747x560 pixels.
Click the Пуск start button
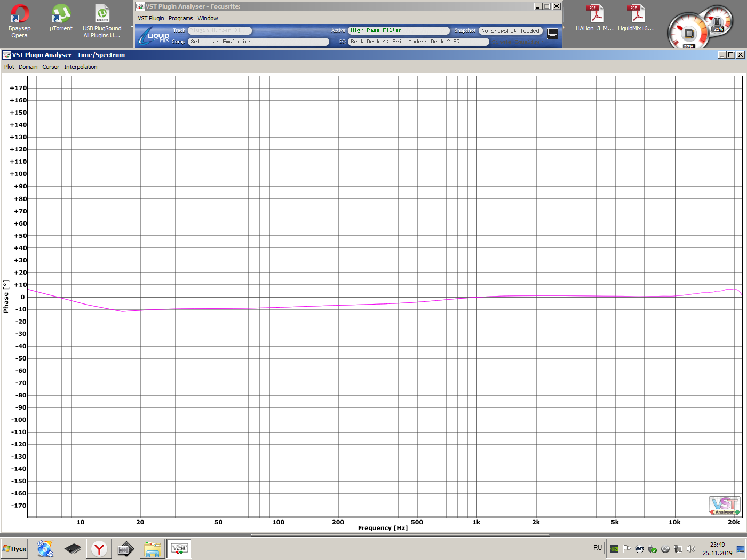coord(14,548)
